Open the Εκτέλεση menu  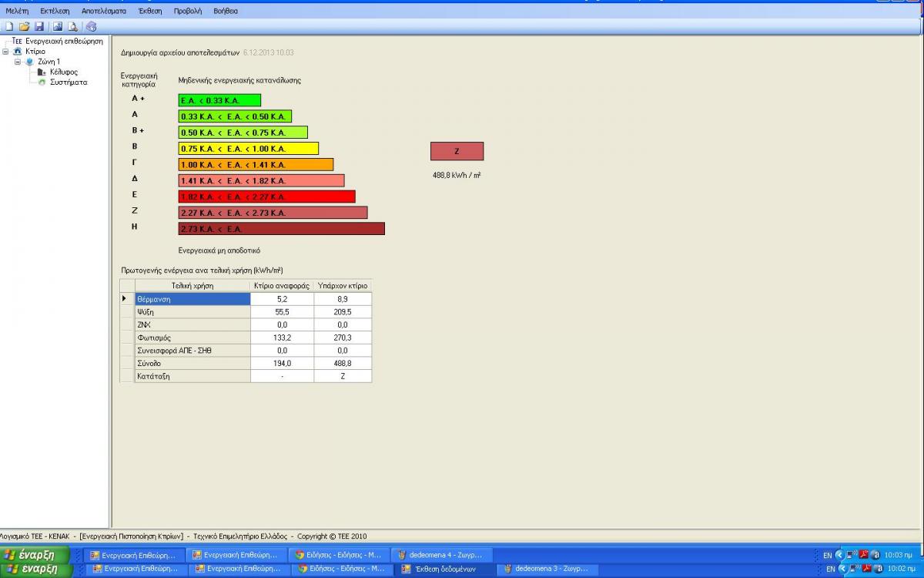(x=54, y=11)
